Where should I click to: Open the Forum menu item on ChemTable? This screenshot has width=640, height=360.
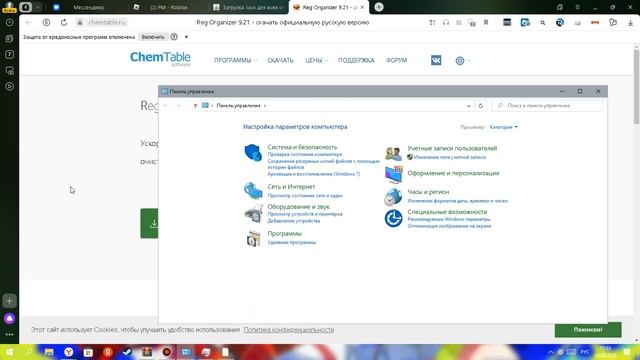396,60
